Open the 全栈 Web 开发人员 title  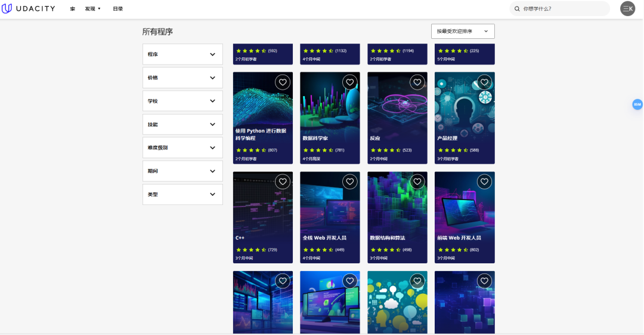(x=324, y=238)
